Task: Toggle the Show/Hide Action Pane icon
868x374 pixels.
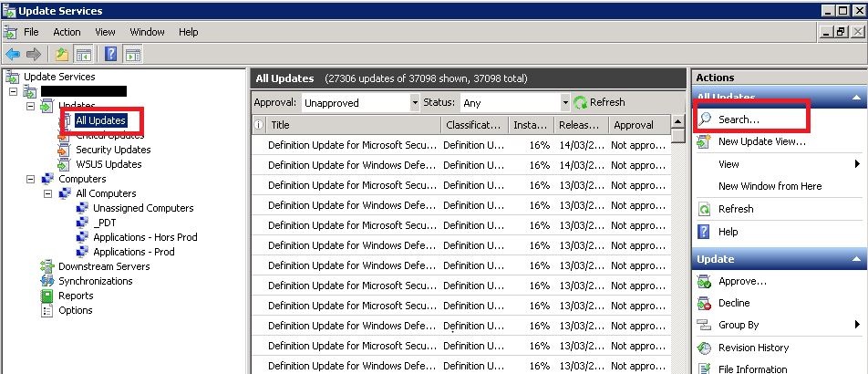Action: click(133, 55)
